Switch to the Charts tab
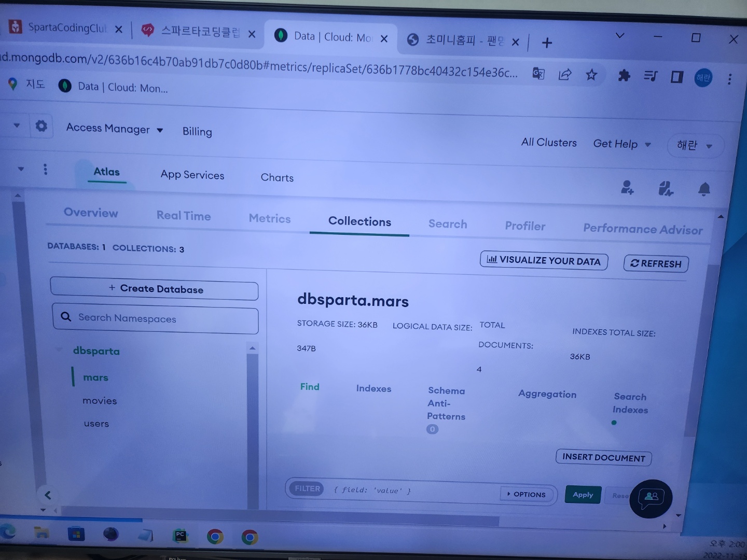Screen dimensions: 747x560 [277, 177]
